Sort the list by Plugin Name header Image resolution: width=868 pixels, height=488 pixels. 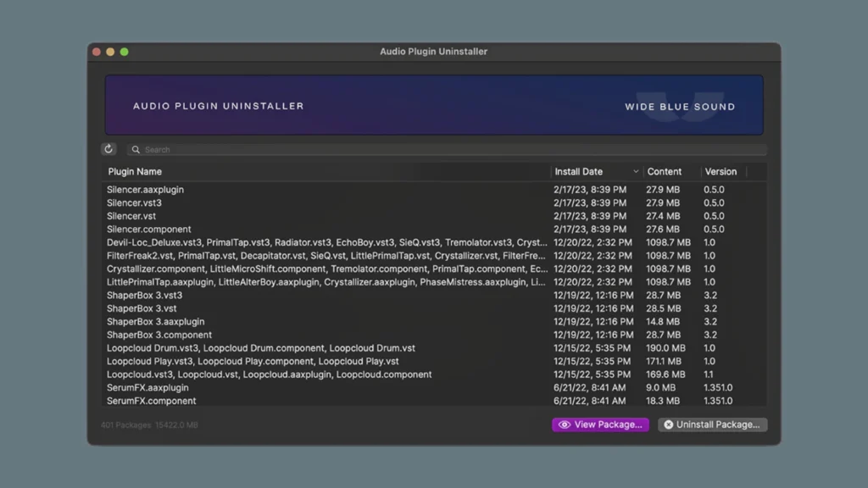pos(135,172)
